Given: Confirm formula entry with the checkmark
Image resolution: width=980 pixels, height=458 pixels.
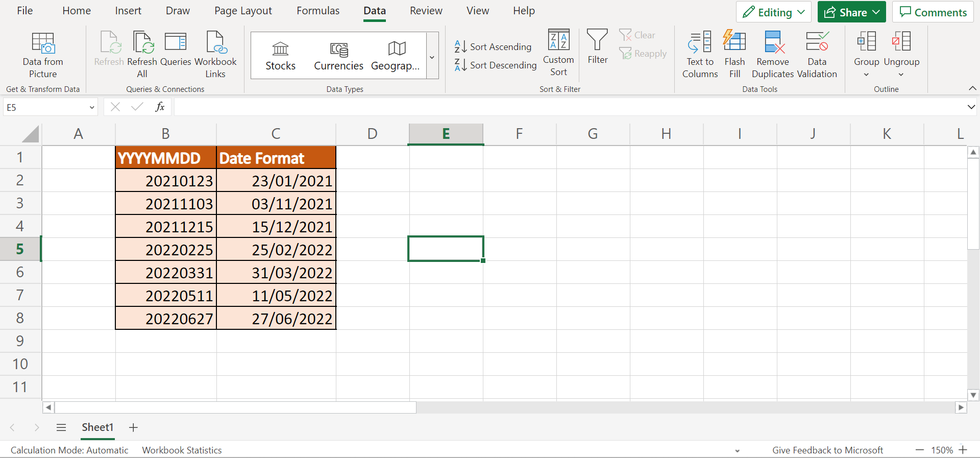Looking at the screenshot, I should (137, 107).
